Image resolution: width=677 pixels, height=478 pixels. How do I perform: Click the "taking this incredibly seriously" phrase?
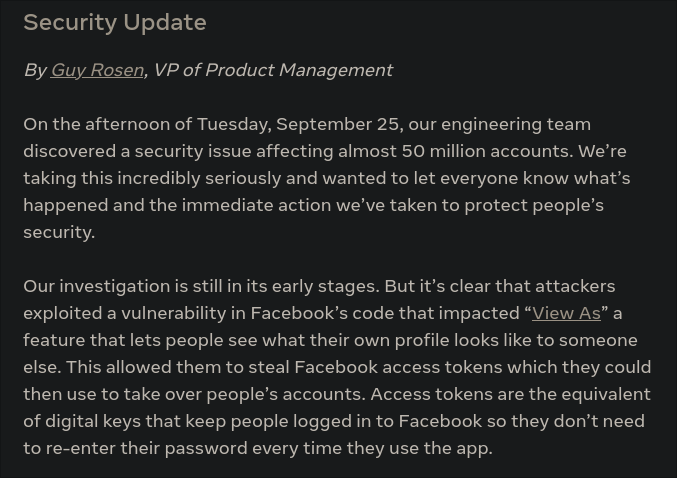click(x=152, y=178)
